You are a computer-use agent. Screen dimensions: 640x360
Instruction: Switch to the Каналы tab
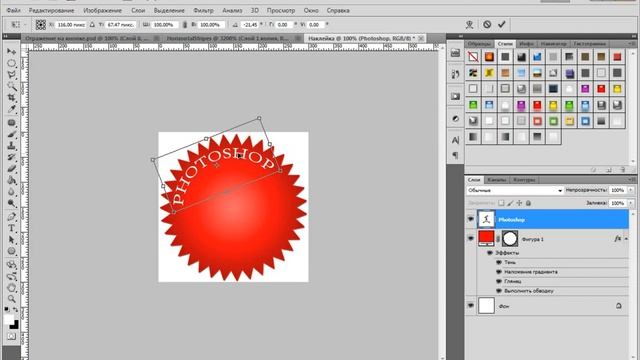[497, 180]
